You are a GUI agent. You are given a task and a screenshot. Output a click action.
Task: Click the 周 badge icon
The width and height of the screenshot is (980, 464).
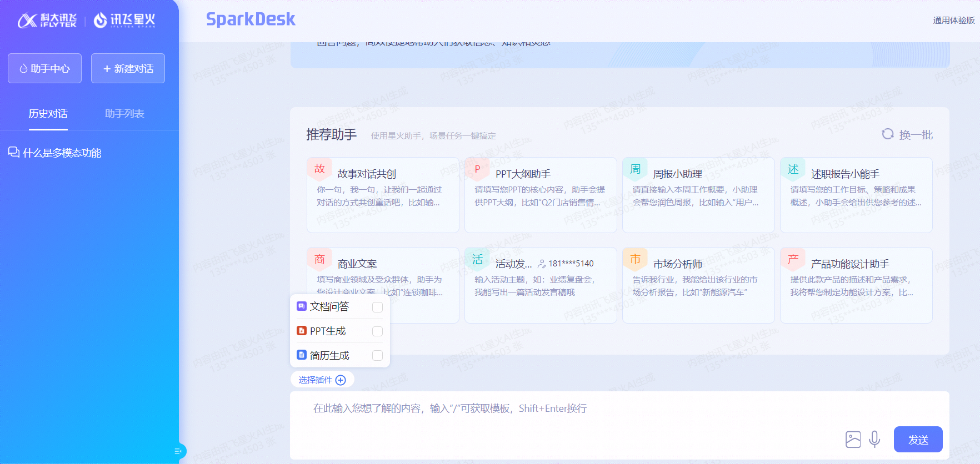point(635,169)
